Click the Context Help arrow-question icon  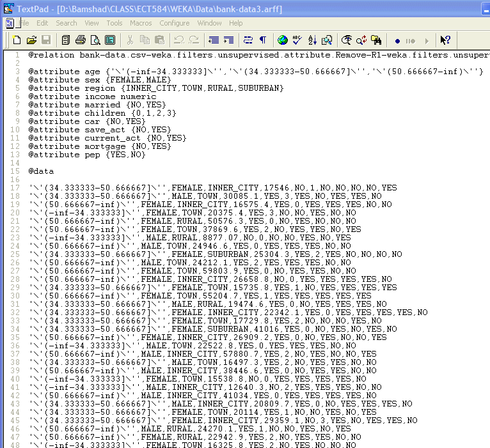point(445,40)
